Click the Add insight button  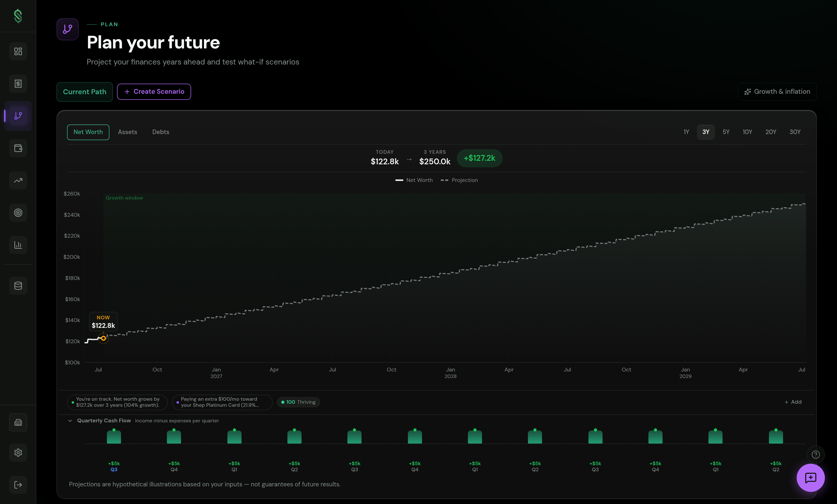(x=793, y=402)
